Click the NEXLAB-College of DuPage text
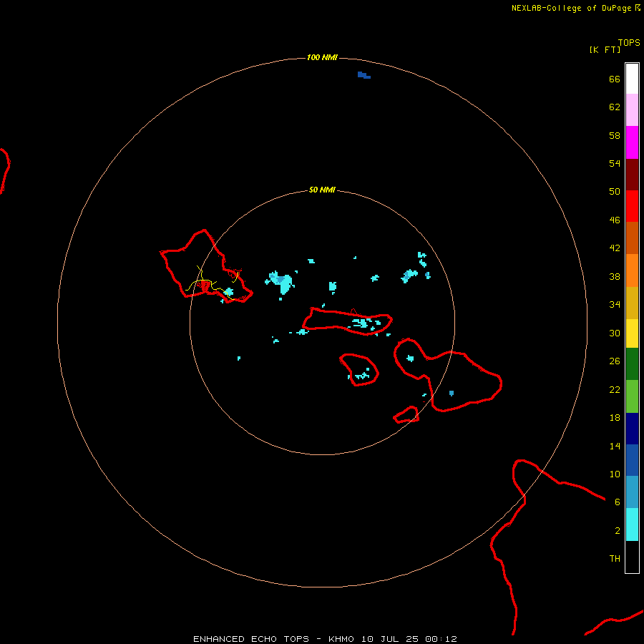Image resolution: width=644 pixels, height=644 pixels. tap(571, 8)
